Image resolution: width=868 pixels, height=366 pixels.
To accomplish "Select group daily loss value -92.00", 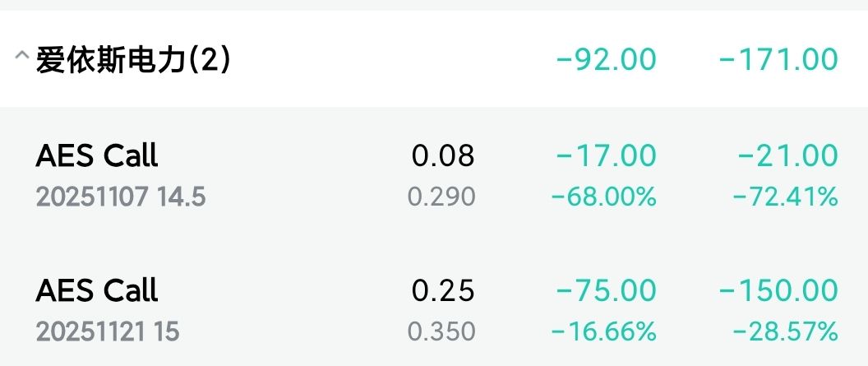I will [x=606, y=60].
